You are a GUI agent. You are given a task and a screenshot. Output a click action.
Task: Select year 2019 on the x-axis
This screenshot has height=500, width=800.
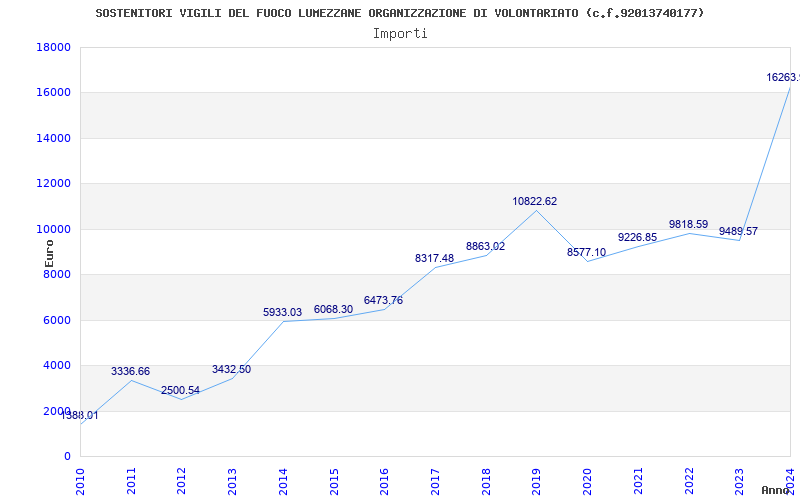536,478
